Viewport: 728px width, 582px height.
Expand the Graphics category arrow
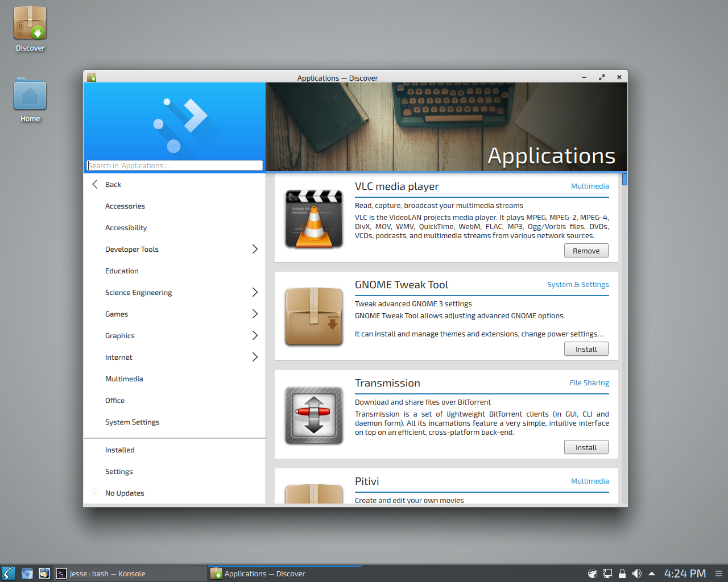pyautogui.click(x=255, y=335)
